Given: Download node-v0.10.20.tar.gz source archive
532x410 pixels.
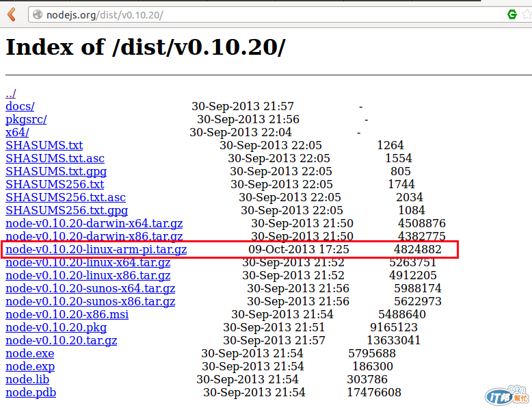Looking at the screenshot, I should pos(61,340).
